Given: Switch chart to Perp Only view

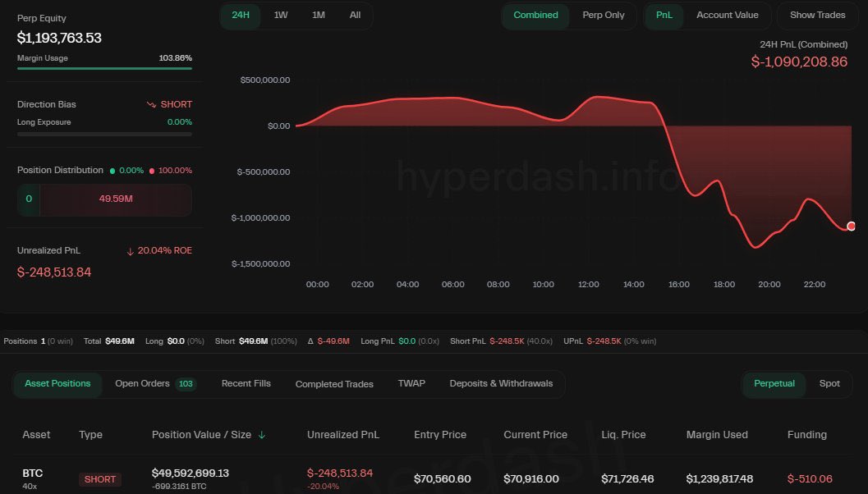Looking at the screenshot, I should [x=604, y=16].
